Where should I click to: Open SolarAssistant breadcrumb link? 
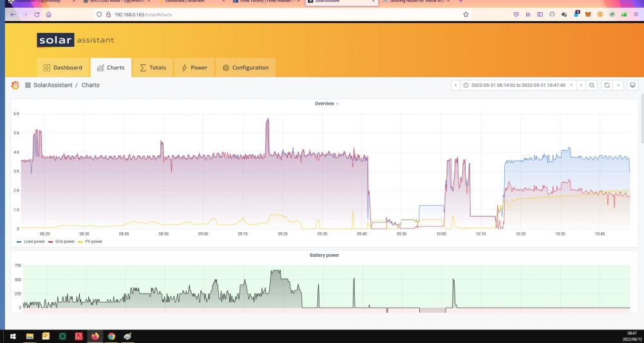coord(53,86)
